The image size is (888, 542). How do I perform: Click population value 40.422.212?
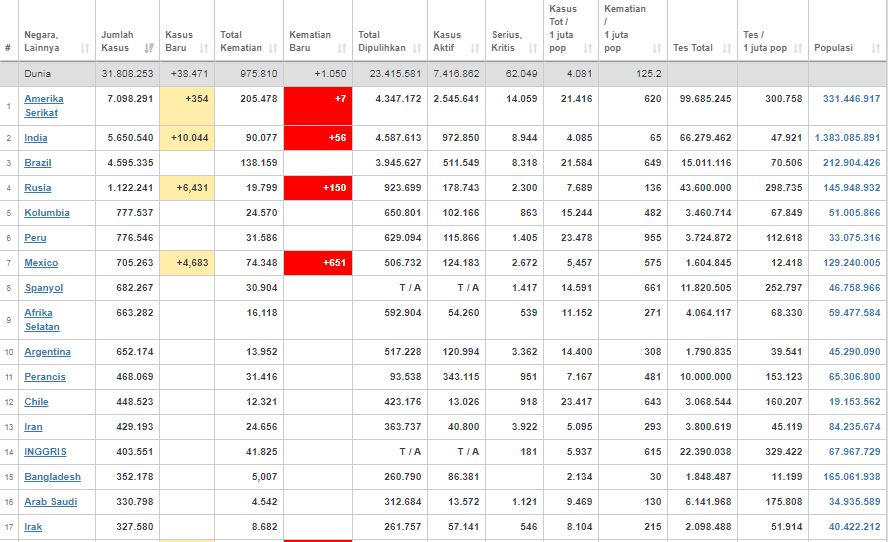(x=854, y=526)
